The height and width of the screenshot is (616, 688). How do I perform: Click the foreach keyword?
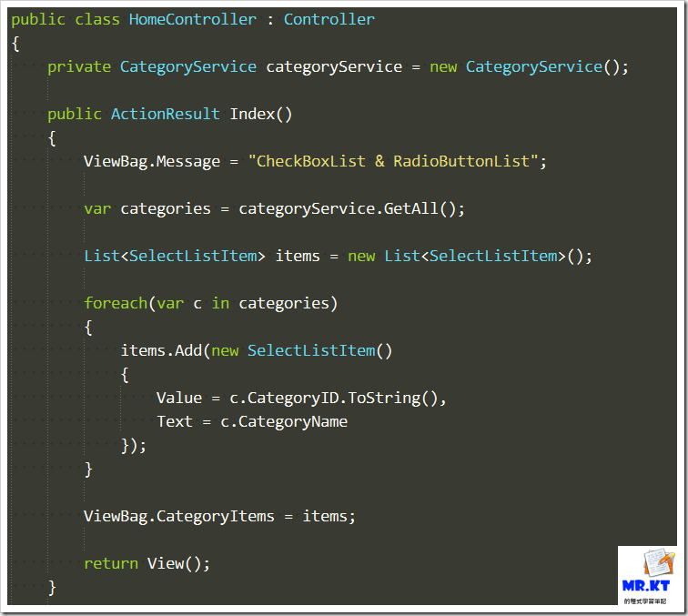(x=116, y=303)
